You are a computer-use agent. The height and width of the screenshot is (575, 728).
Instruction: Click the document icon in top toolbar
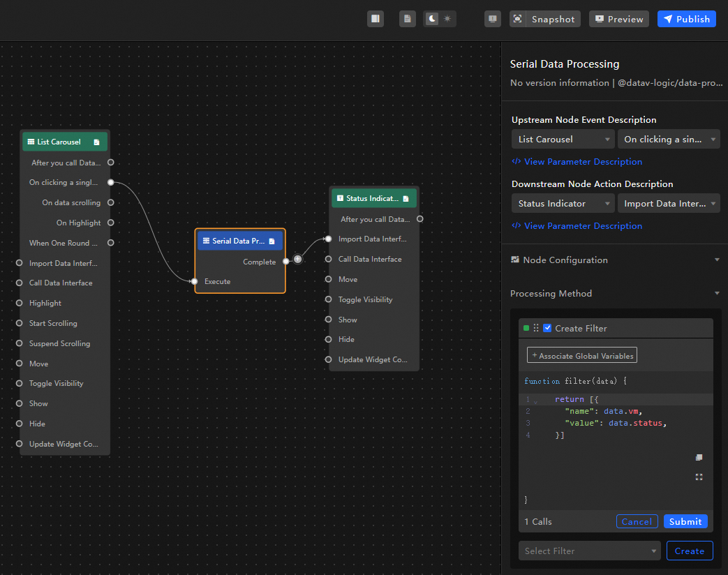(408, 19)
